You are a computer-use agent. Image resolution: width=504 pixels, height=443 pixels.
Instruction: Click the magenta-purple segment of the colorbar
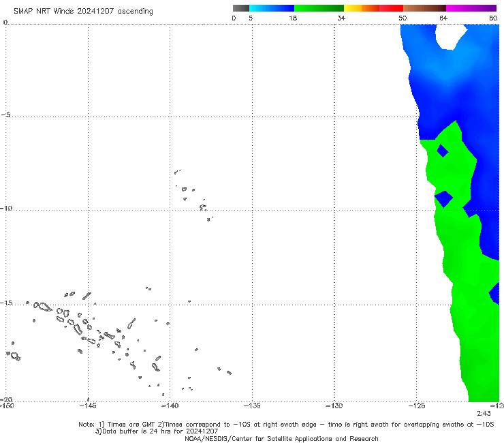[x=471, y=8]
